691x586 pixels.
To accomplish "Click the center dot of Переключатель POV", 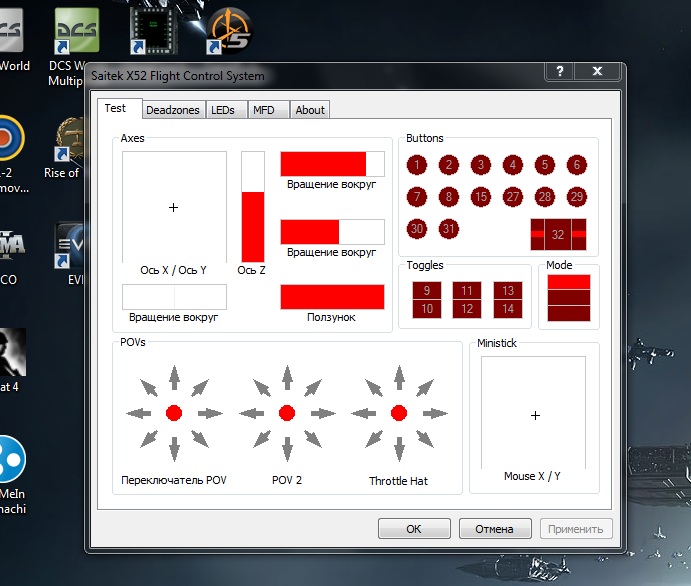I will 174,413.
